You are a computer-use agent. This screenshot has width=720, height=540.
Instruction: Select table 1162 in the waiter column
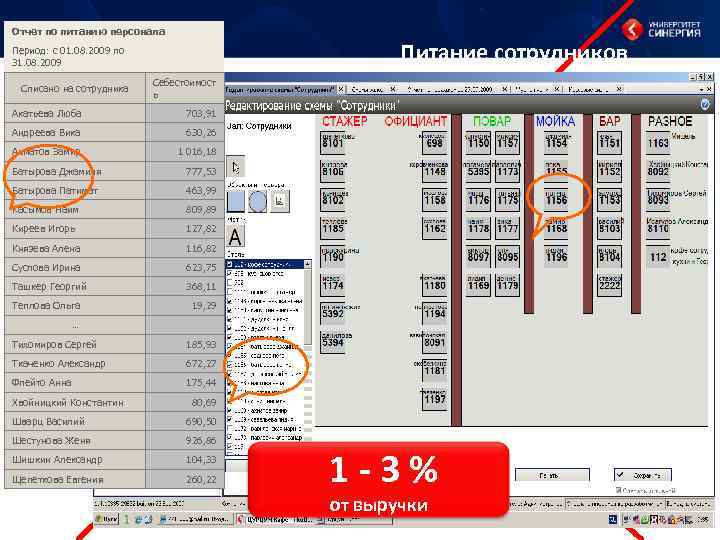[435, 229]
